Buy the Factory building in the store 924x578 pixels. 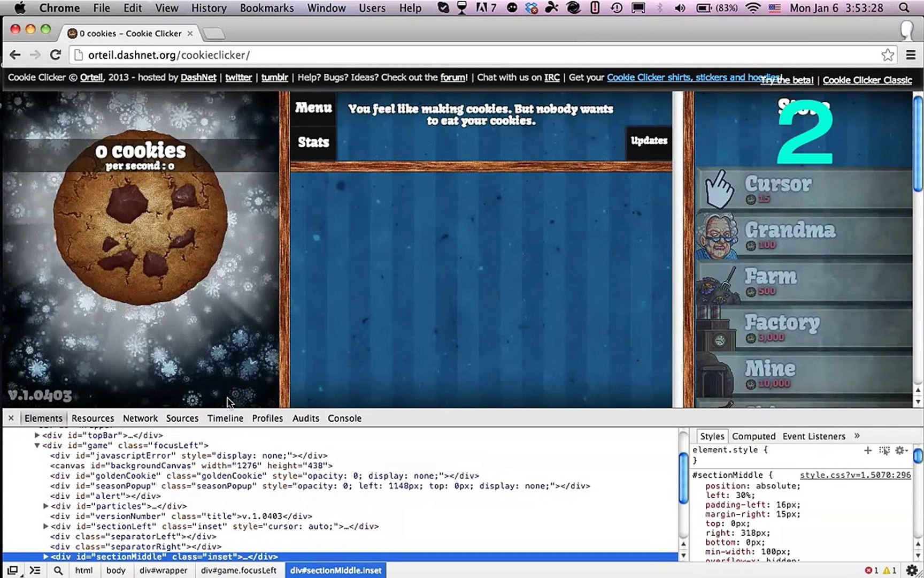[x=804, y=328]
